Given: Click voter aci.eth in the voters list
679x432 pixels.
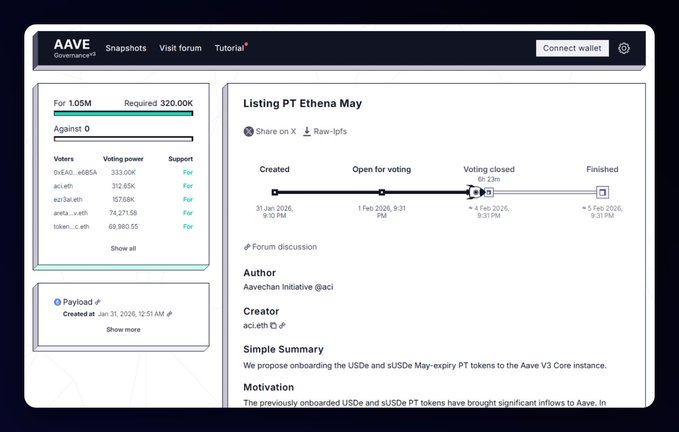Looking at the screenshot, I should point(63,186).
